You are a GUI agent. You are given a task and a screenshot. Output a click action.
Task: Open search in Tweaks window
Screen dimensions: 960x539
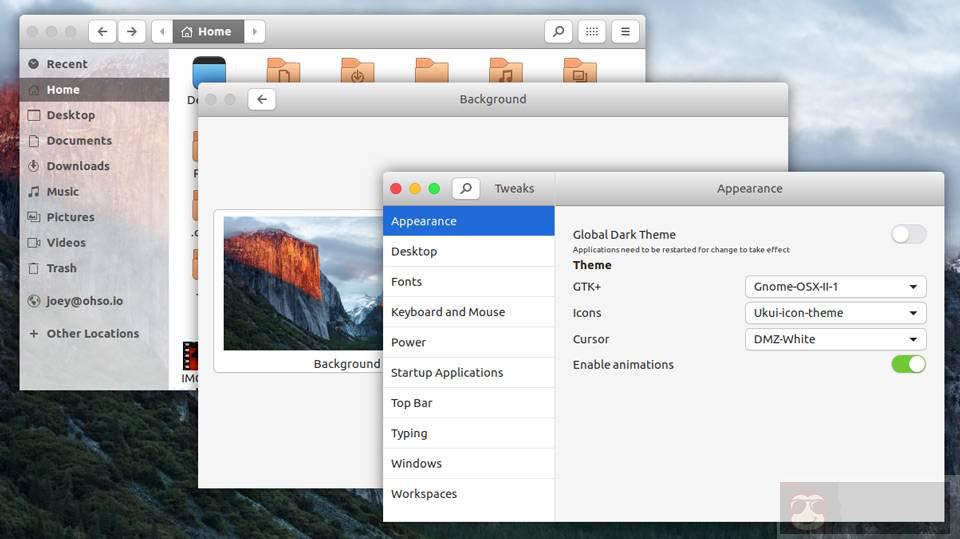[466, 188]
